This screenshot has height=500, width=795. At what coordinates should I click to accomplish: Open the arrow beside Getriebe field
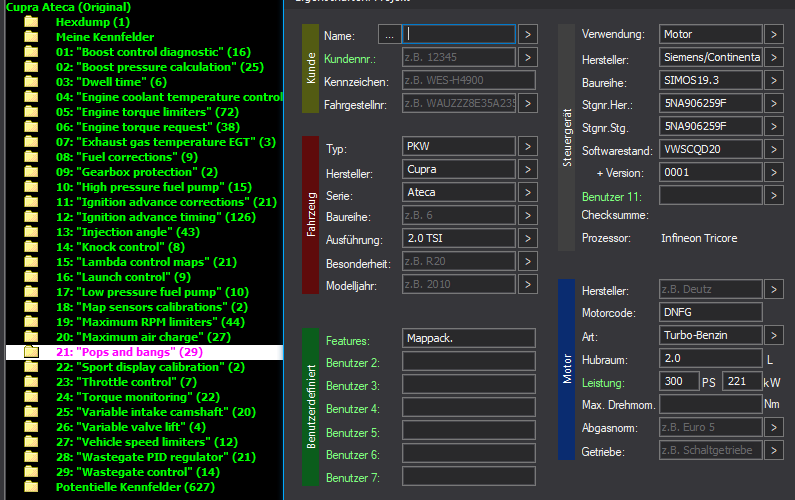(x=774, y=450)
